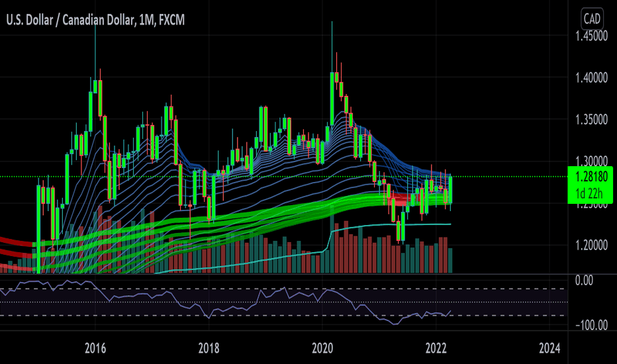Click the 2022 time axis label
Viewport: 617px width, 364px height.
(x=436, y=348)
